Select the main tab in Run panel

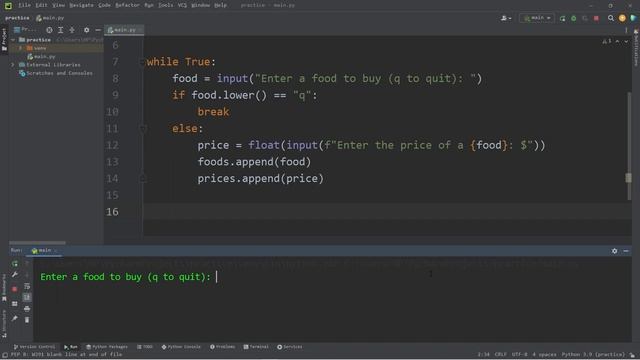(x=44, y=250)
